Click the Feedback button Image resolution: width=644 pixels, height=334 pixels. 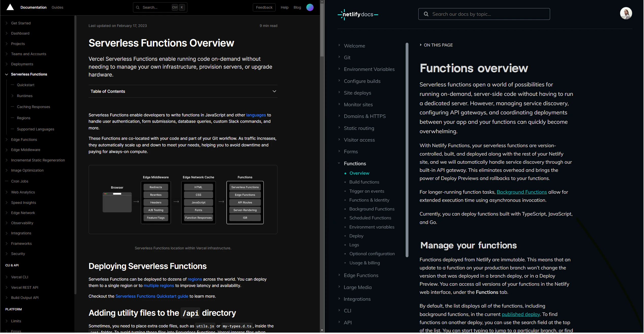coord(264,7)
